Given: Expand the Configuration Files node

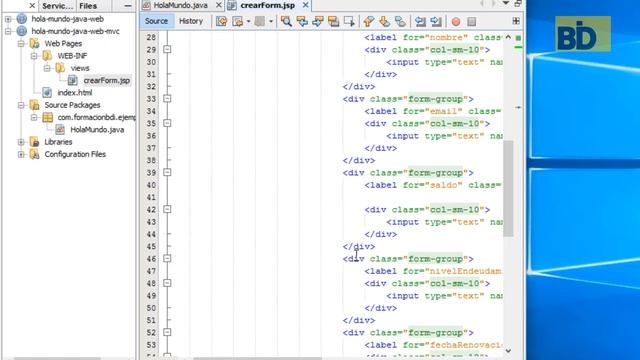Looking at the screenshot, I should tap(21, 154).
